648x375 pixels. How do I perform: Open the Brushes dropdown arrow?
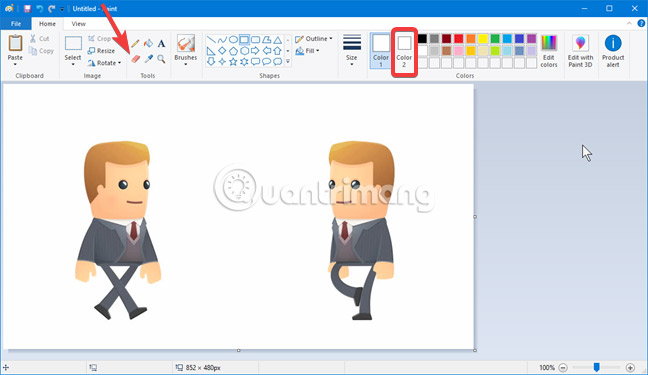click(x=186, y=64)
